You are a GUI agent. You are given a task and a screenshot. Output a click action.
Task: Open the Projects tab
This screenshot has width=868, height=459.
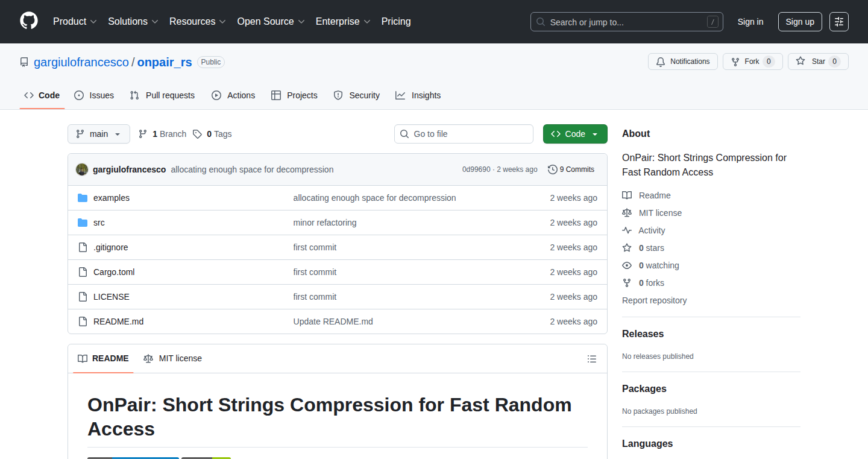294,95
